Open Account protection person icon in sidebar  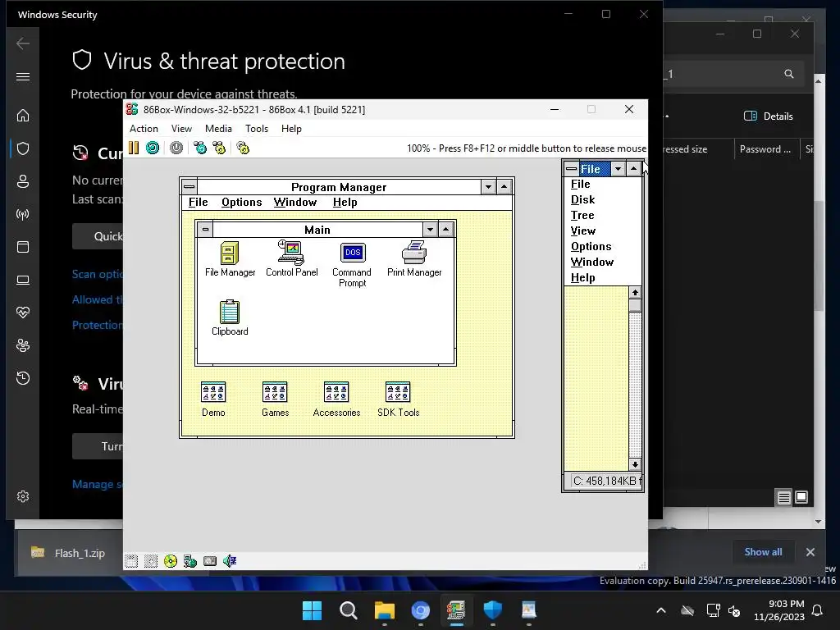[x=23, y=181]
